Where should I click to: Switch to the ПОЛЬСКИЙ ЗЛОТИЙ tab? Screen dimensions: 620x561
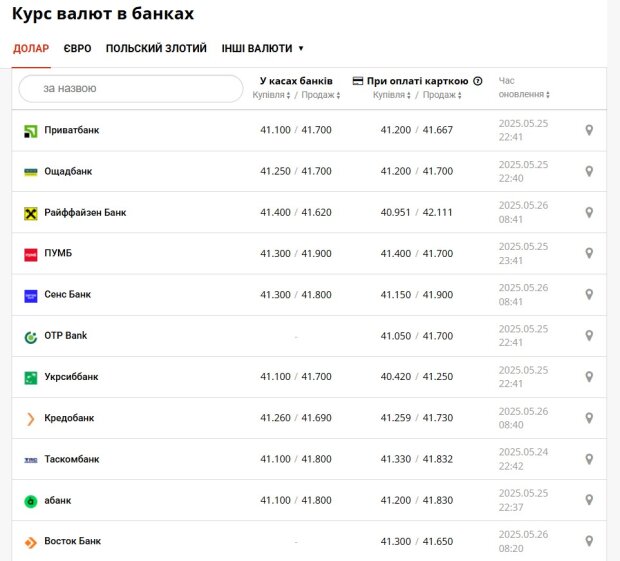click(x=156, y=48)
